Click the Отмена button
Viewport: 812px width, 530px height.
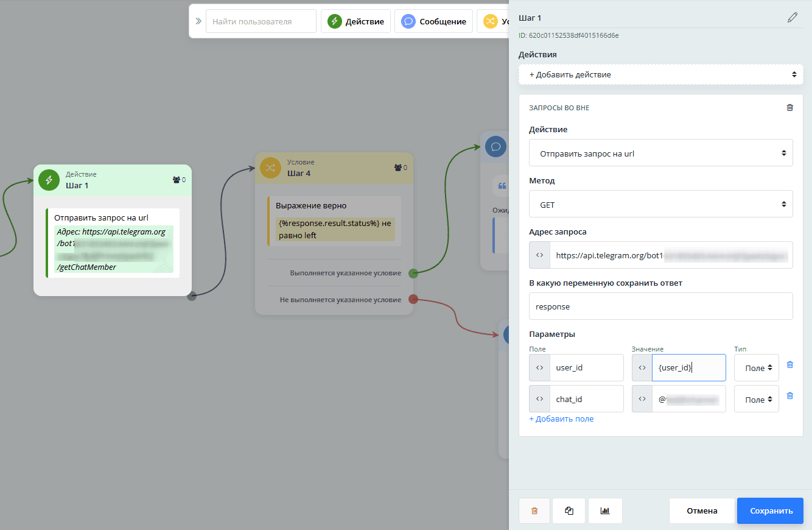click(702, 511)
